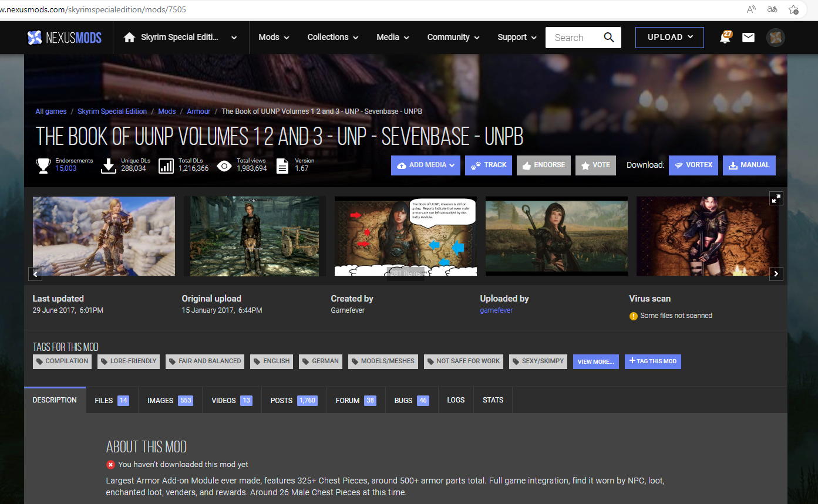The height and width of the screenshot is (504, 818).
Task: Open the Mods menu
Action: pos(274,38)
